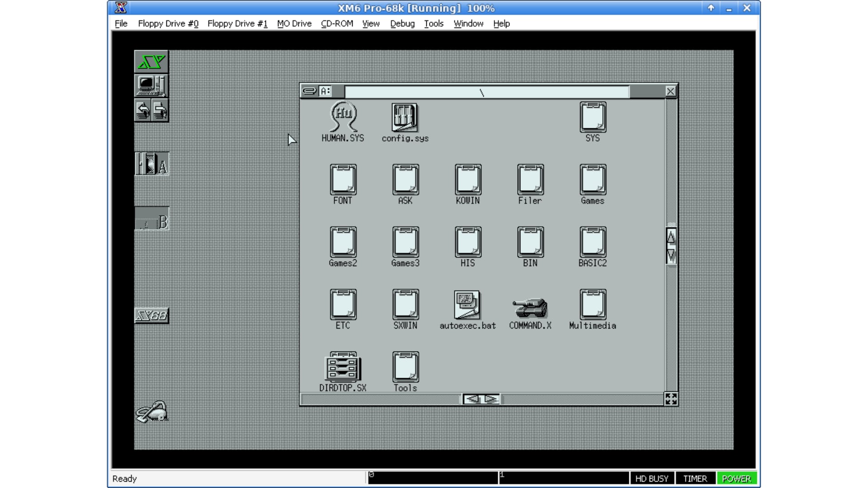Click the vertical scroll up arrow
The width and height of the screenshot is (868, 488).
[671, 237]
